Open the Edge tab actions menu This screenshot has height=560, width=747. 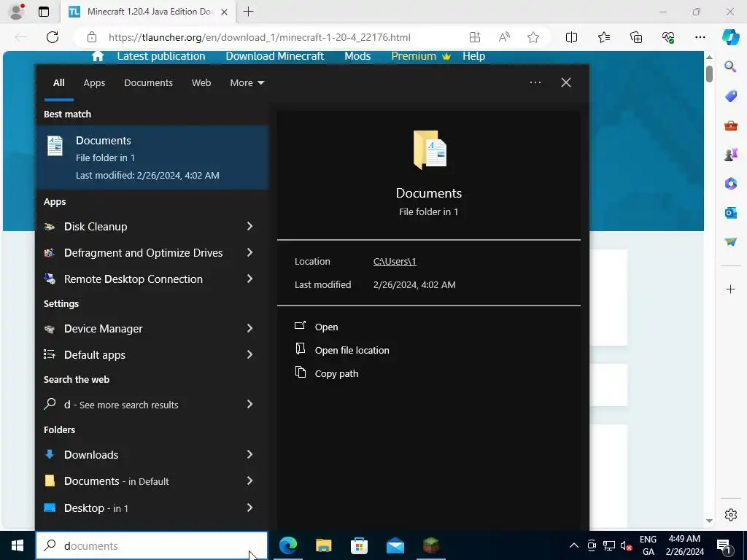click(44, 12)
